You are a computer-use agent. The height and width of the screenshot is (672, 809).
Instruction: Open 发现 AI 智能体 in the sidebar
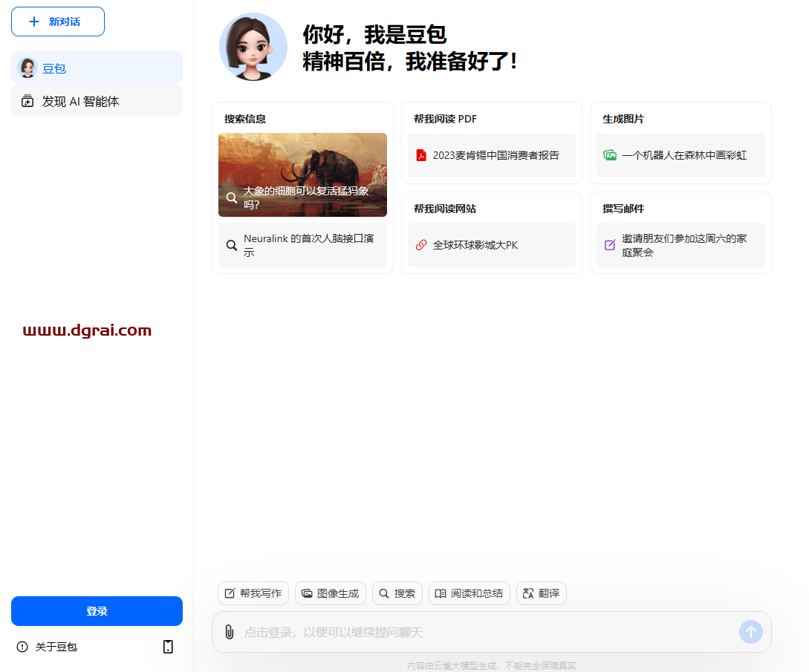pyautogui.click(x=97, y=101)
